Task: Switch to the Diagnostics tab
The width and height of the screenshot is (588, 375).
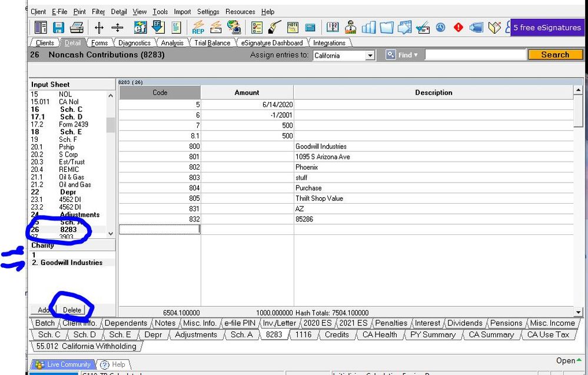Action: [x=134, y=43]
